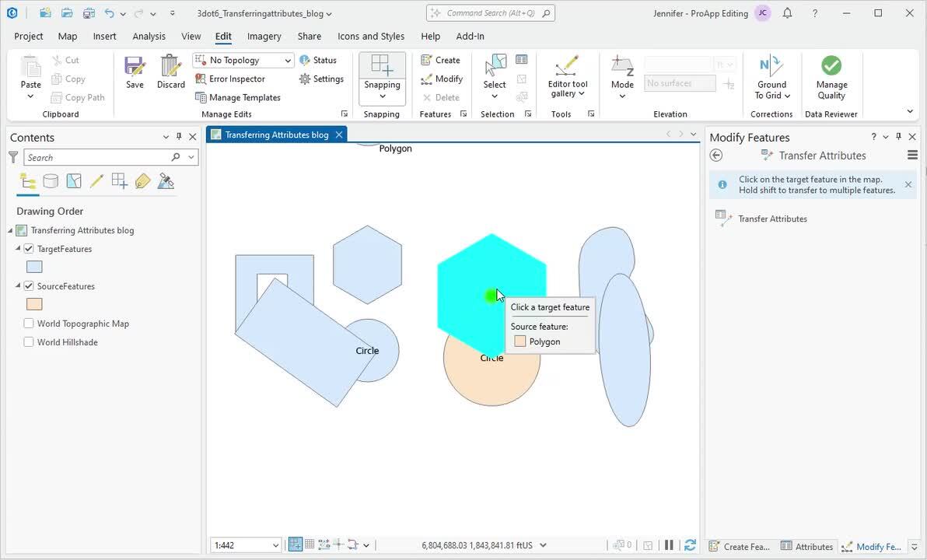This screenshot has width=927, height=560.
Task: Enable the World Topographic Map layer
Action: coord(29,324)
